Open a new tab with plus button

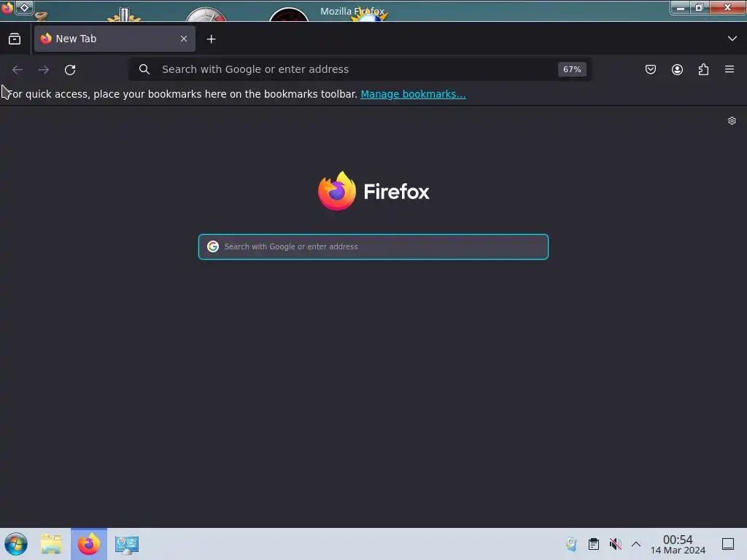point(211,39)
